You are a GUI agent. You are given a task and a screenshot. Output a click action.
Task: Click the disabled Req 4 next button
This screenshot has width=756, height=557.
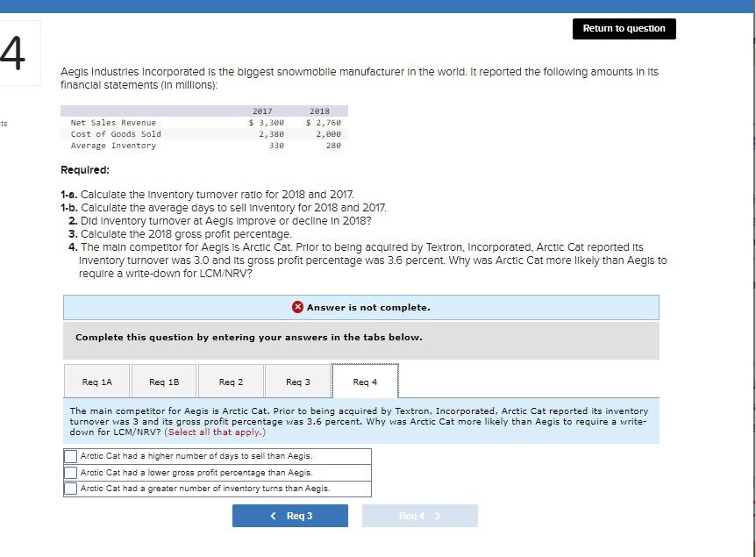(420, 516)
